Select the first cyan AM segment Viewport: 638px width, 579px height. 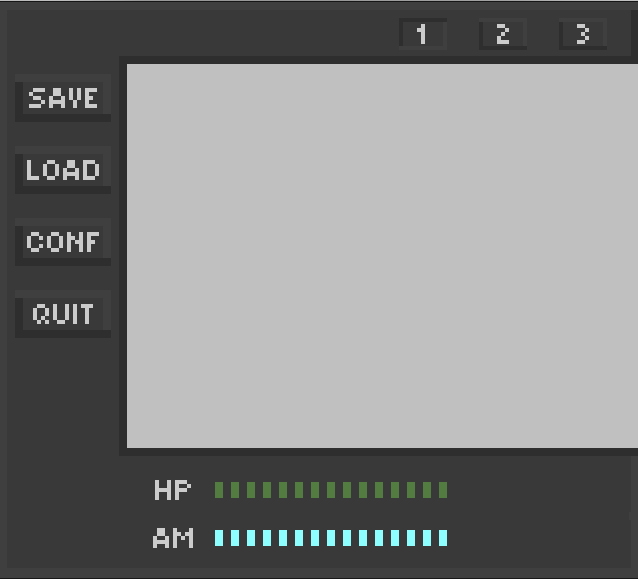219,538
